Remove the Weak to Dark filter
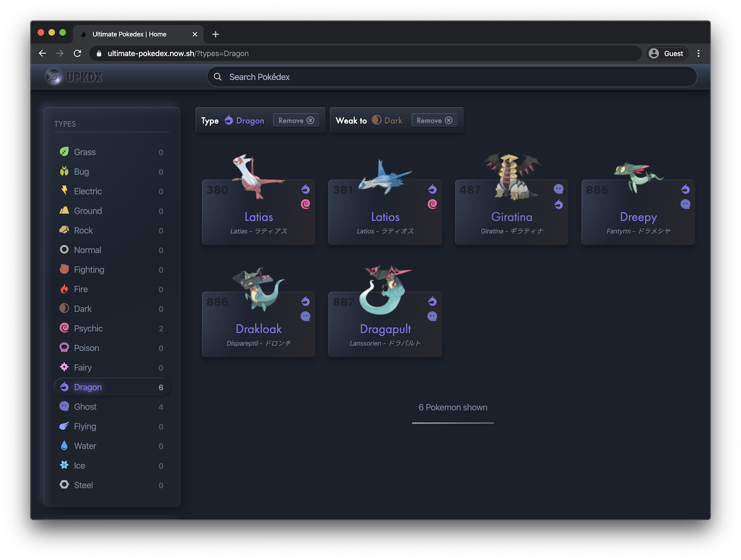Viewport: 741px width, 560px height. (435, 120)
